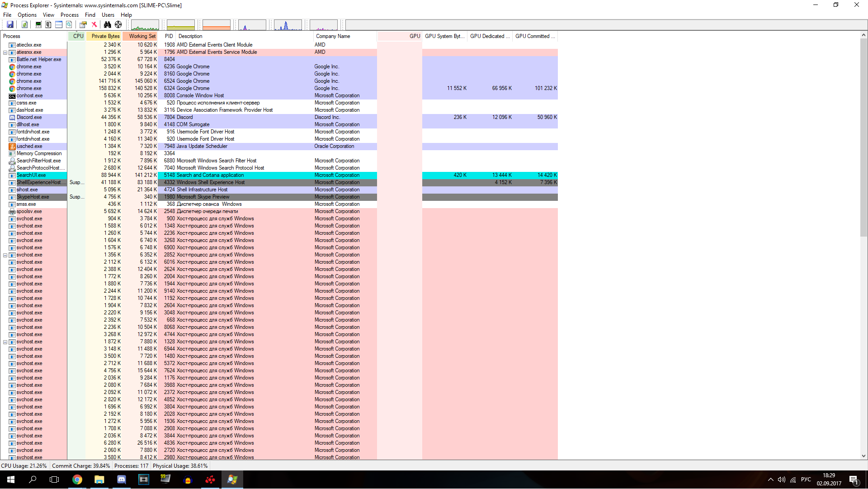Sort by the Working Set column header
This screenshot has width=868, height=489.
[140, 36]
